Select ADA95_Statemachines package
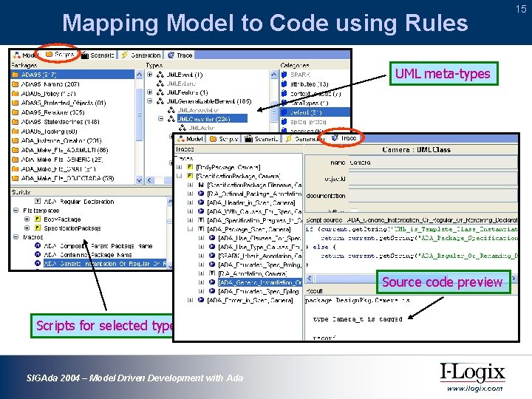The height and width of the screenshot is (399, 532). pyautogui.click(x=72, y=121)
